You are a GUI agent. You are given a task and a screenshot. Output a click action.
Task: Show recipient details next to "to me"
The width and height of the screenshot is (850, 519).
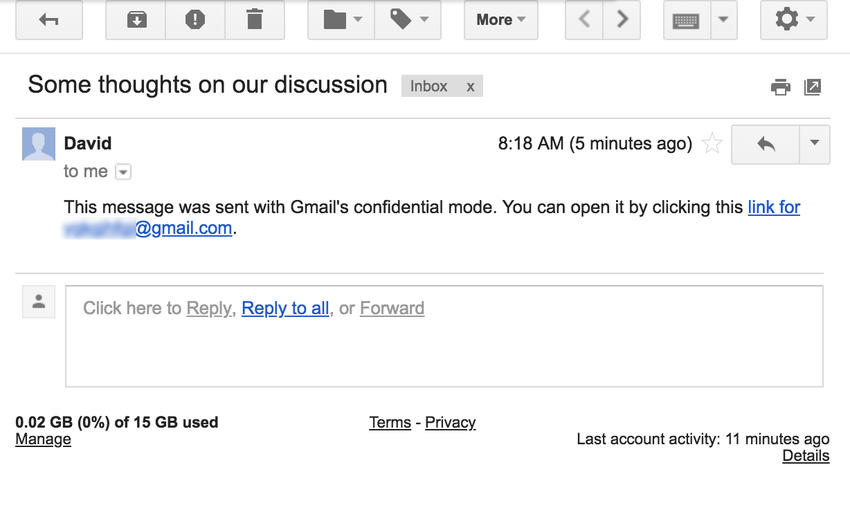(x=123, y=172)
